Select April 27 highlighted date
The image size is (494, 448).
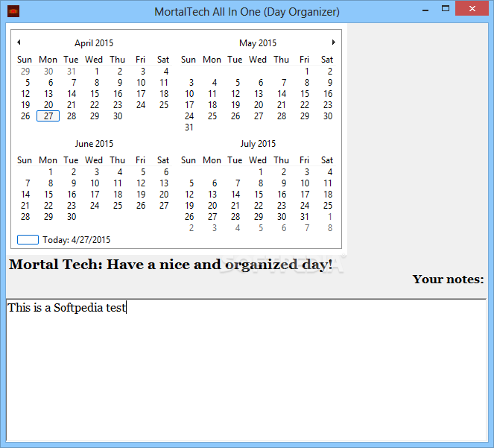pos(48,116)
